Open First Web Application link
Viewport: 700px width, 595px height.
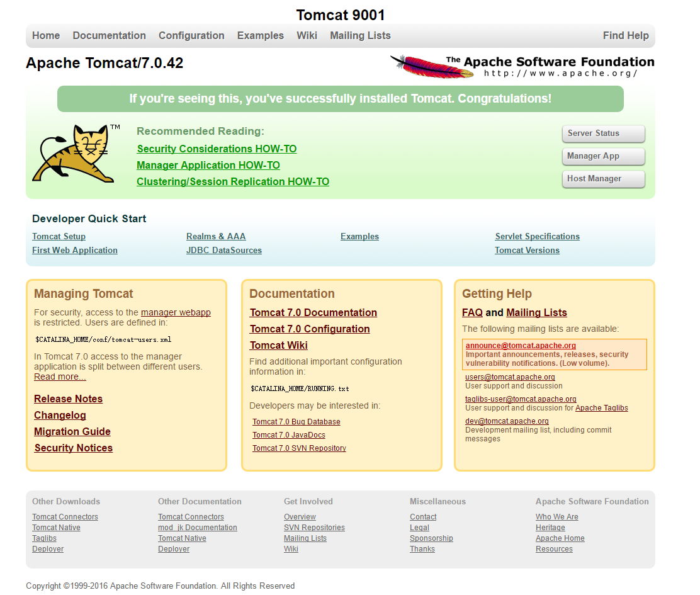click(75, 251)
